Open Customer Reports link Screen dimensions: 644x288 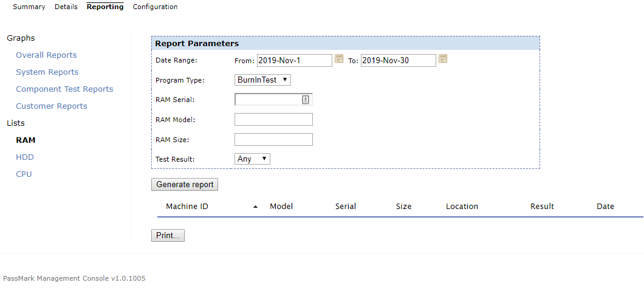tap(52, 106)
